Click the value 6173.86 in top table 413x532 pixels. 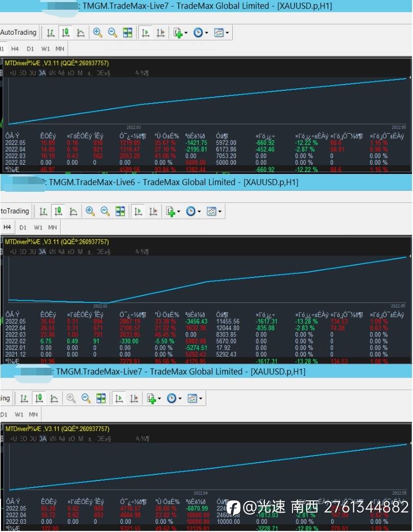[226, 149]
